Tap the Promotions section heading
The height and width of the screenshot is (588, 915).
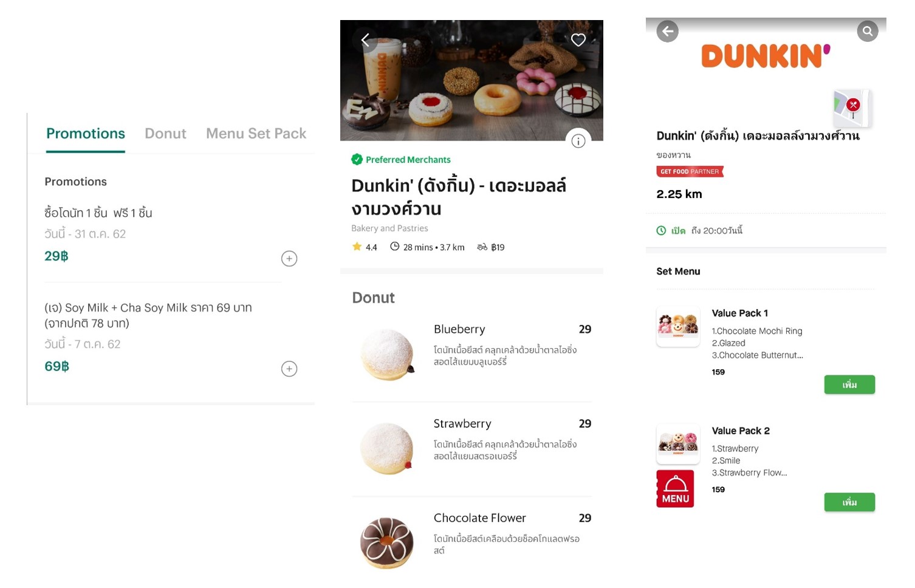(x=76, y=182)
